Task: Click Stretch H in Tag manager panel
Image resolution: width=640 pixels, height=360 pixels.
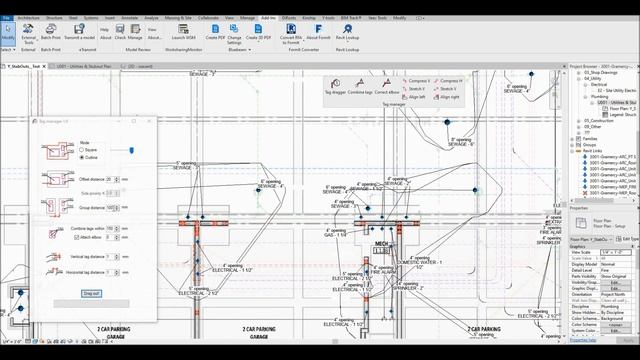Action: 445,89
